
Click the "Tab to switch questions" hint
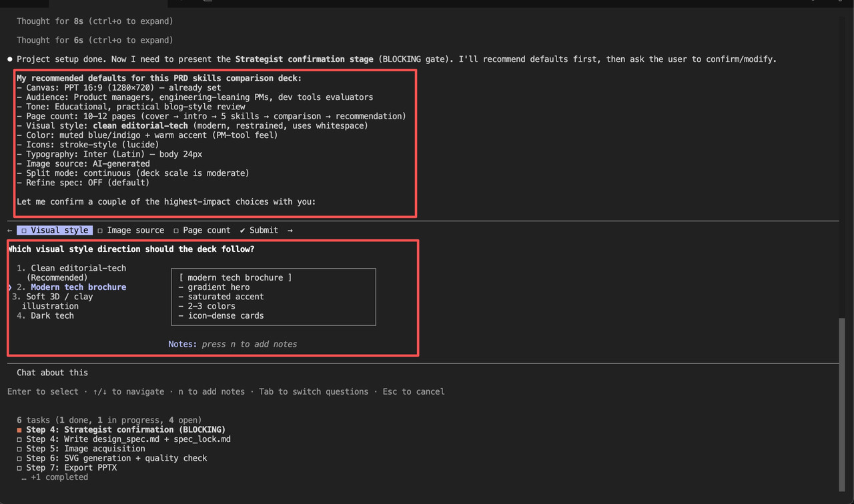click(x=314, y=392)
